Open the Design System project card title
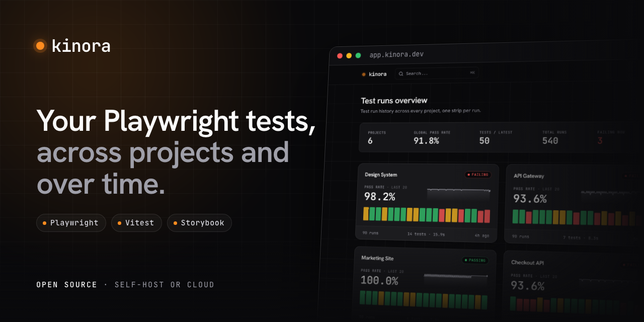Viewport: 644px width, 322px height. [x=381, y=175]
